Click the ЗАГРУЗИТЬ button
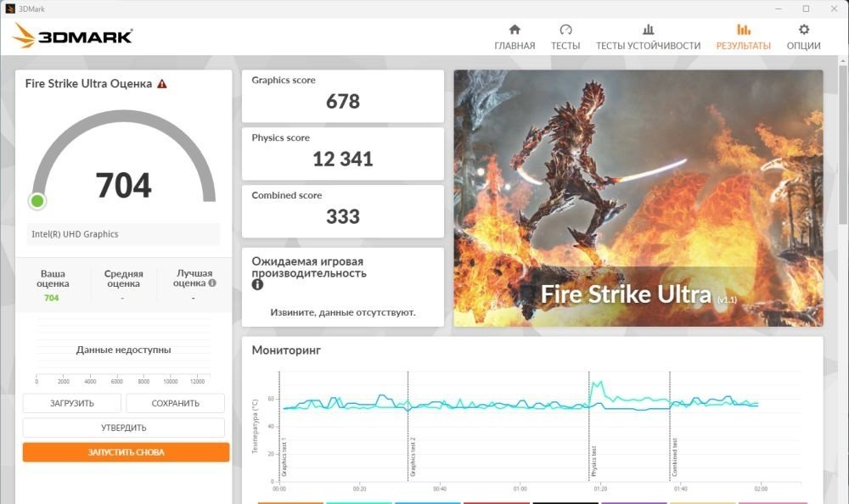 [72, 403]
